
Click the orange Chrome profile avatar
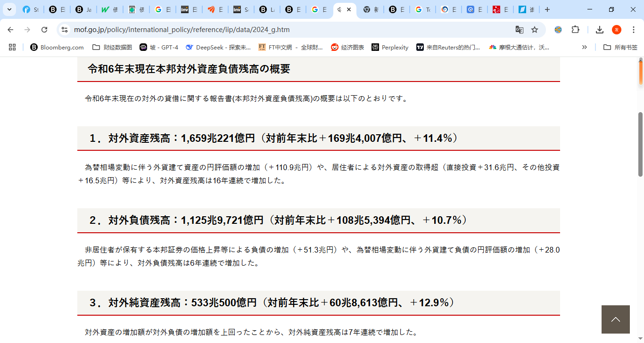coord(616,29)
